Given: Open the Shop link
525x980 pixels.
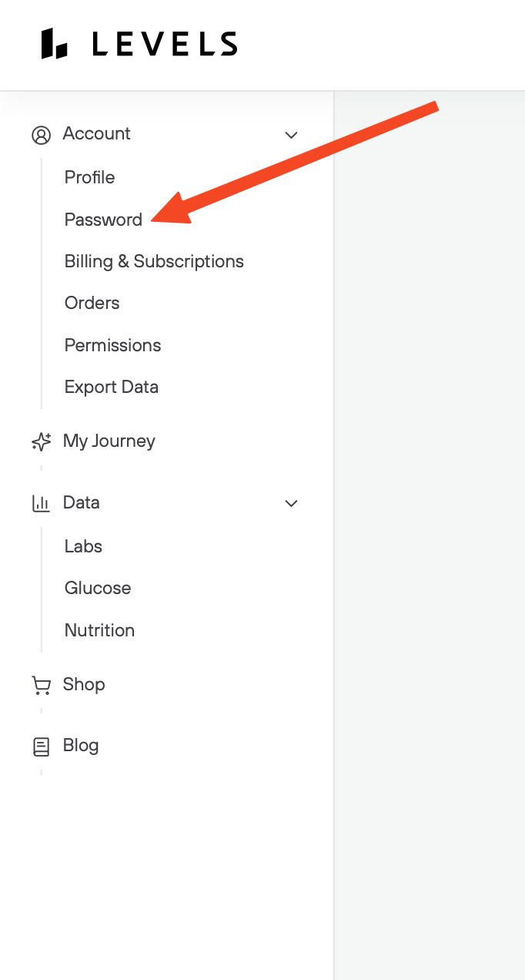Looking at the screenshot, I should [x=84, y=684].
